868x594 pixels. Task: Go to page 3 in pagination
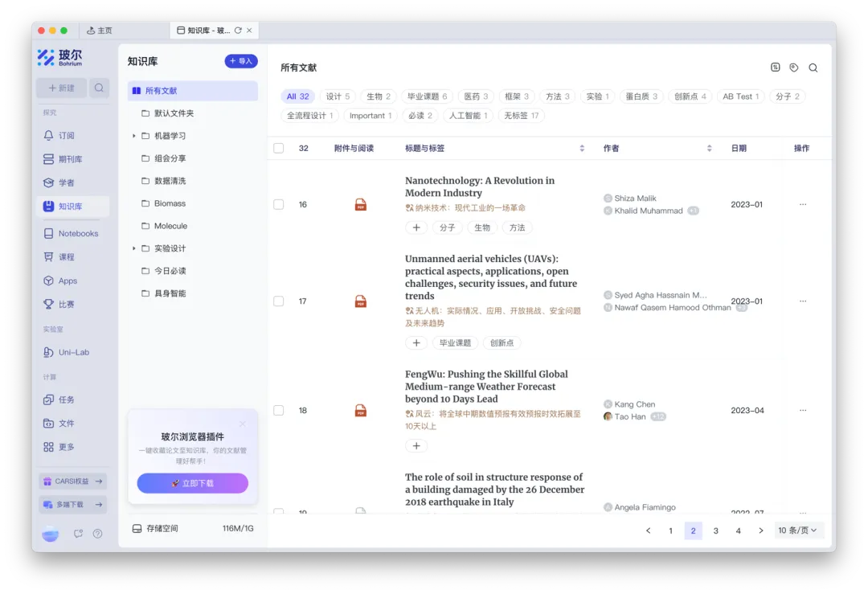pos(716,531)
